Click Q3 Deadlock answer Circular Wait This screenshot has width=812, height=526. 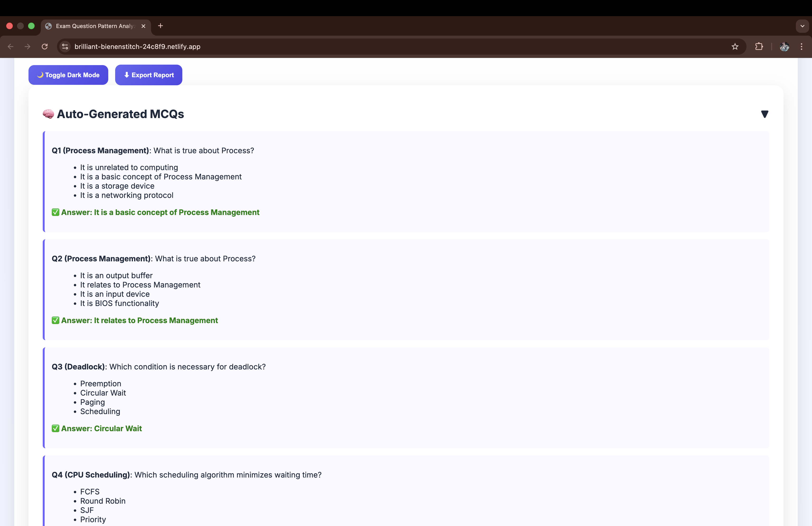[x=101, y=428]
